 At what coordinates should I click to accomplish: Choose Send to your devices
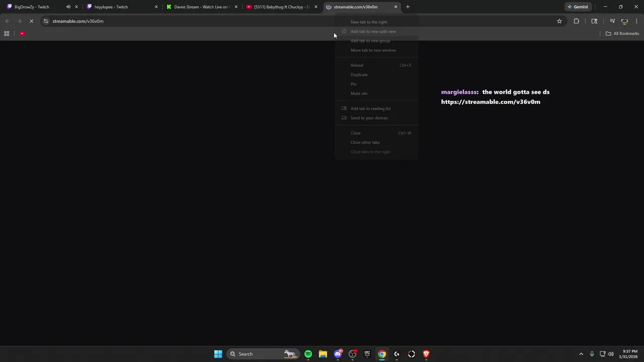coord(377,118)
